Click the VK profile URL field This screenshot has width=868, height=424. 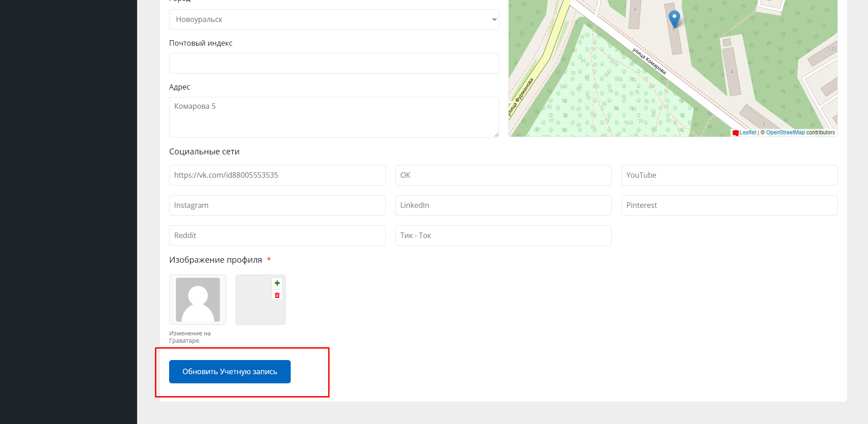[277, 175]
